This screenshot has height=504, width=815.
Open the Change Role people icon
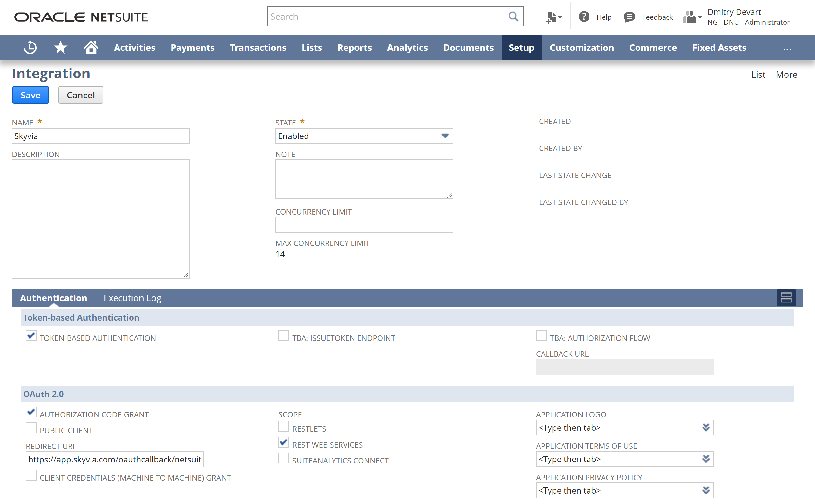click(692, 17)
